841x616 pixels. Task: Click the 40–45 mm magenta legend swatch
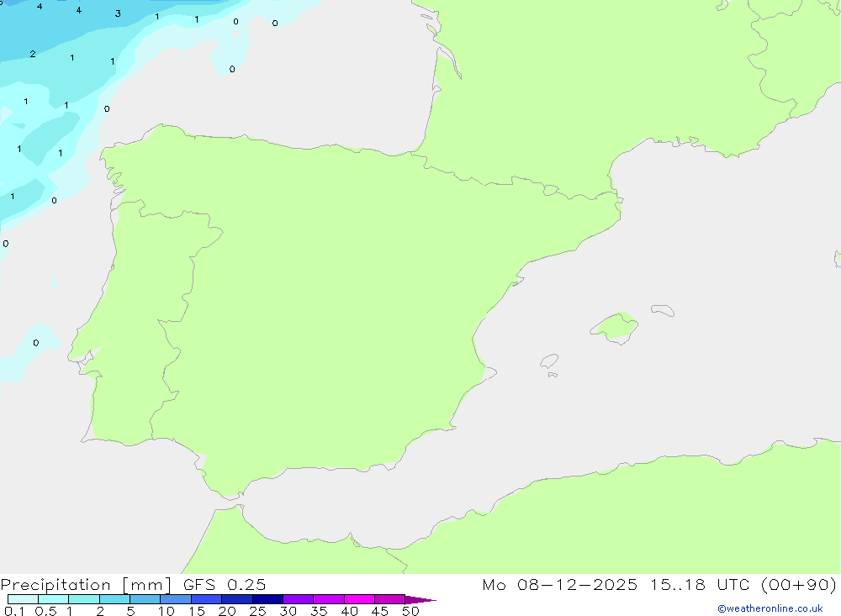point(359,599)
